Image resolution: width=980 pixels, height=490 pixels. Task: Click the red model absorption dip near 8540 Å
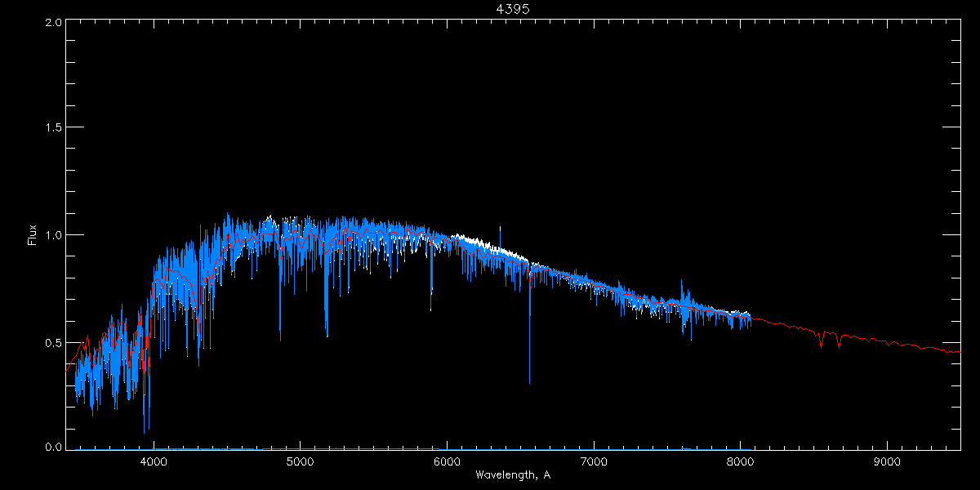click(822, 339)
